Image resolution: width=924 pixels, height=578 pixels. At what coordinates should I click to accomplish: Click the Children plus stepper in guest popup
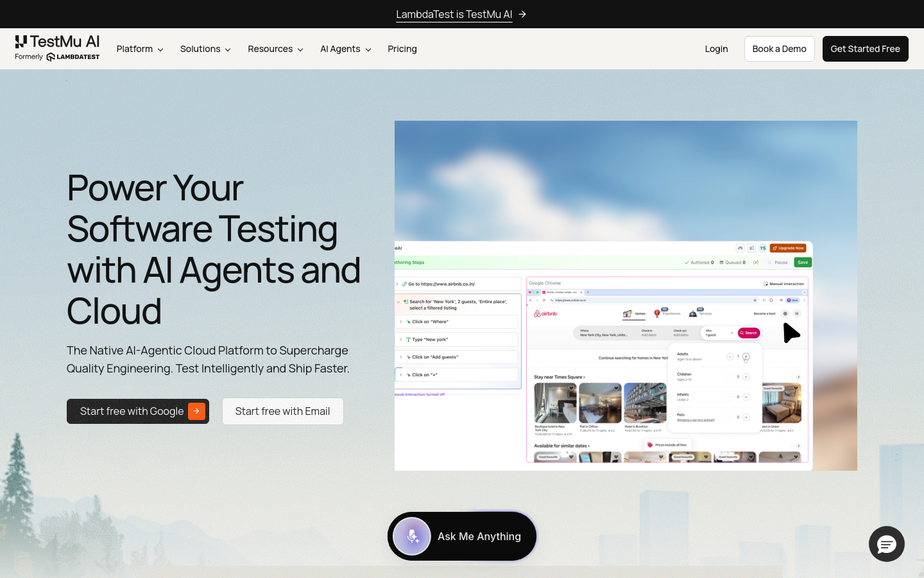click(746, 376)
